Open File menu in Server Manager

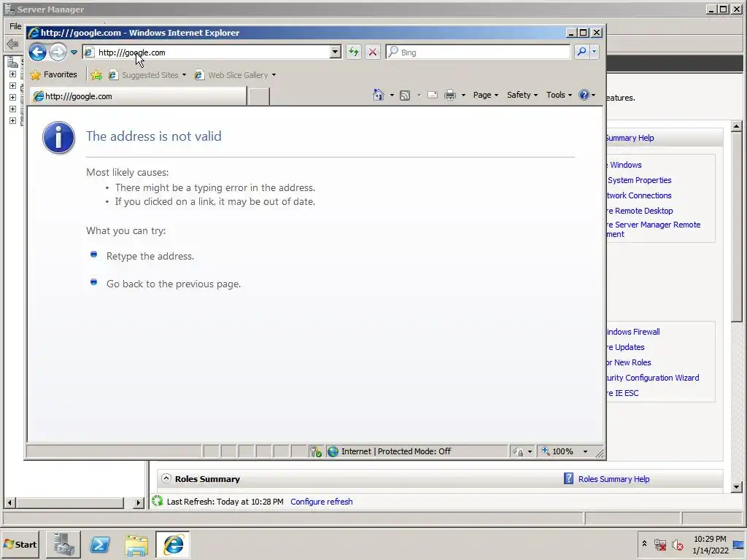click(15, 26)
